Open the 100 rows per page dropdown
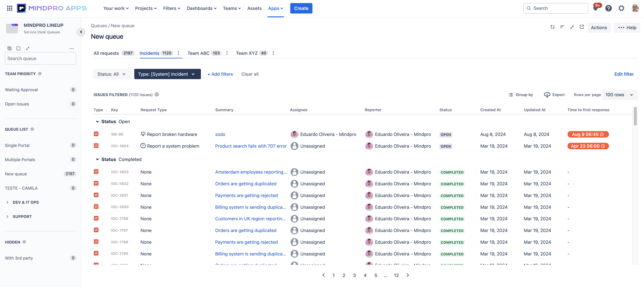This screenshot has height=287, width=644. pos(620,95)
